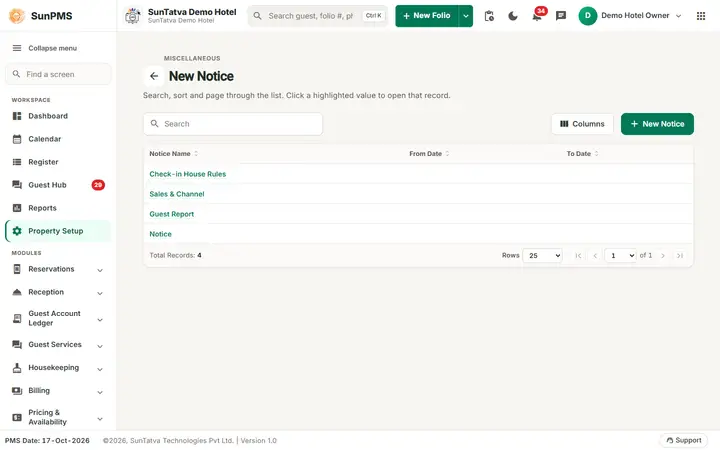Toggle dark mode with the moon icon

click(513, 16)
